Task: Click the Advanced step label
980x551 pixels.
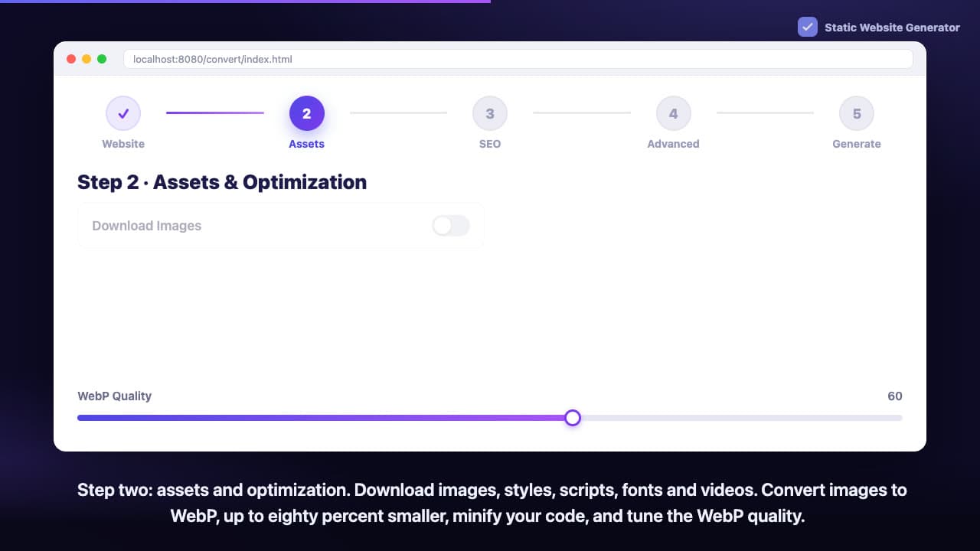Action: click(x=674, y=144)
